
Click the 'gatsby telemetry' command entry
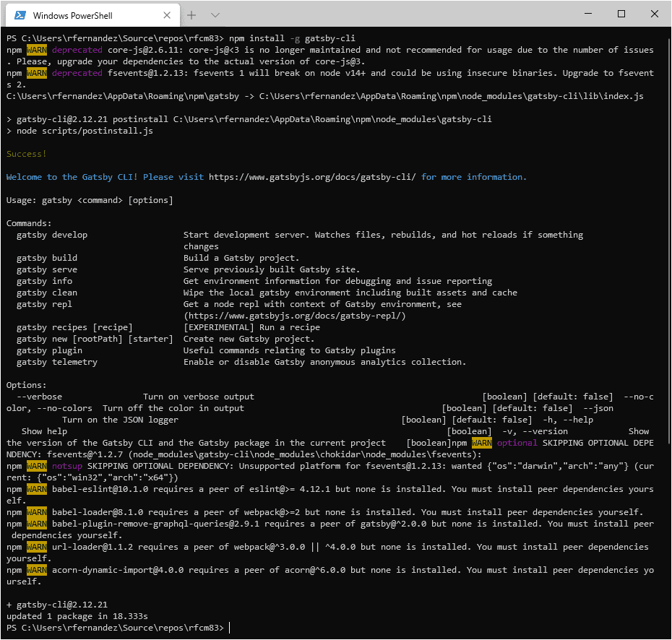click(x=57, y=362)
